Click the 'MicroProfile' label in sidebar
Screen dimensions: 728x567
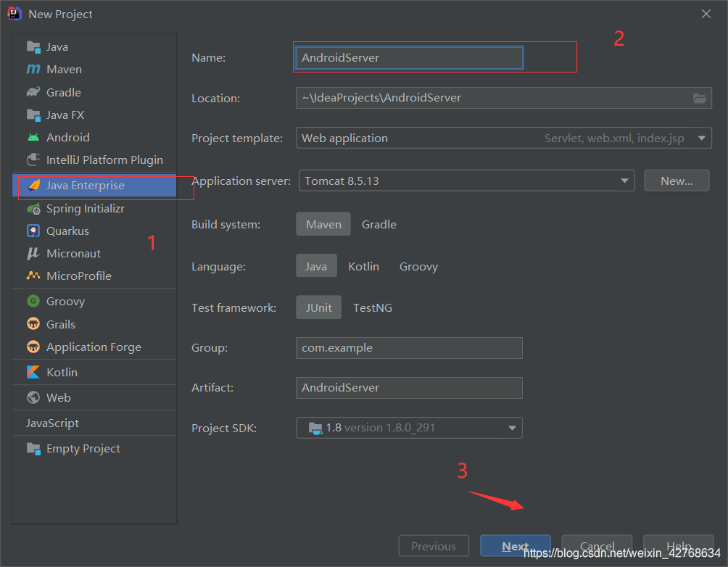pyautogui.click(x=79, y=276)
